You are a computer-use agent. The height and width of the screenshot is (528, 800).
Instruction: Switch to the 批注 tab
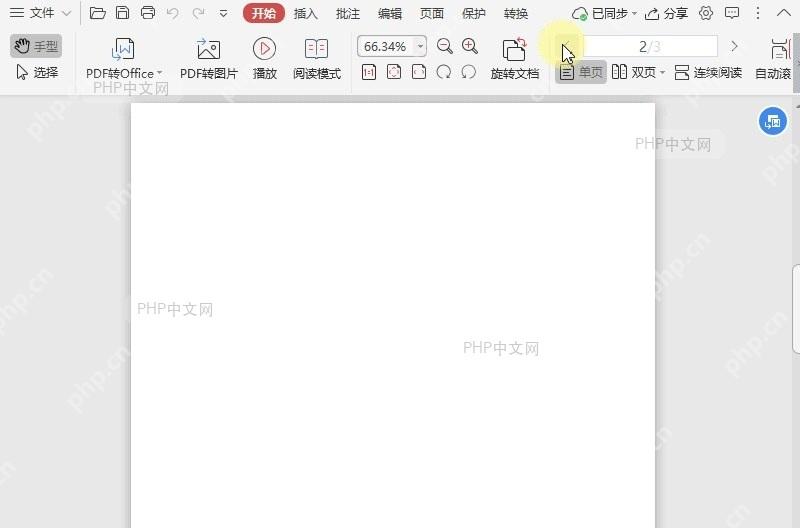click(348, 14)
